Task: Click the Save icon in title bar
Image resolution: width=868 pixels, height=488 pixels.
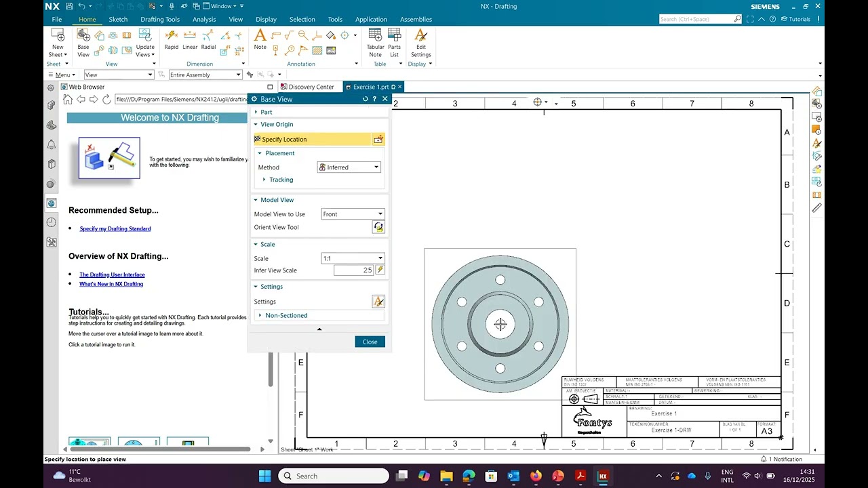Action: [69, 6]
